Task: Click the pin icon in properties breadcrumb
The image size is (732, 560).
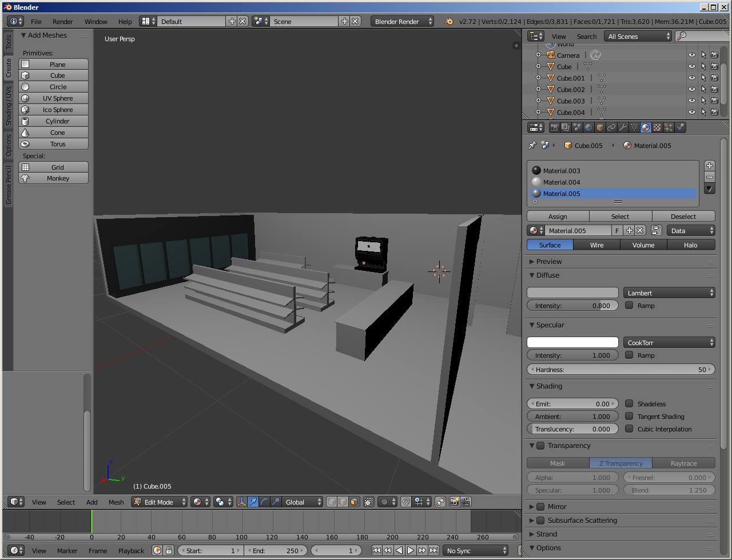Action: tap(532, 145)
